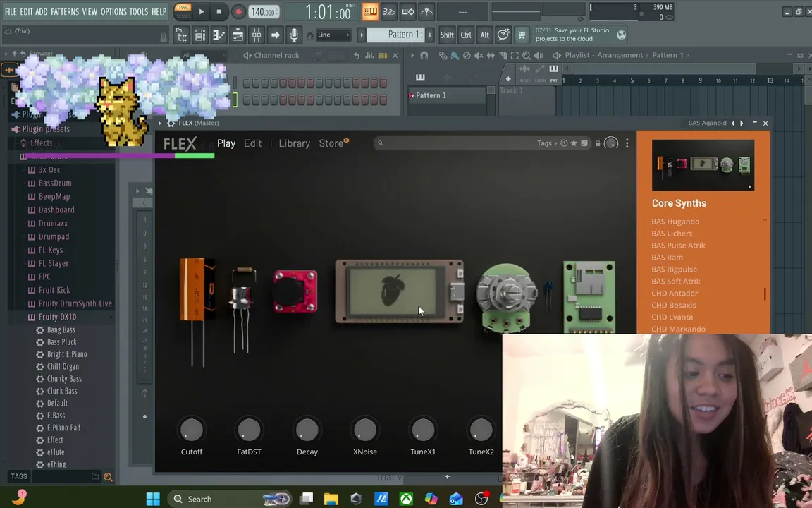Toggle Channel rack step sequencer icon
The image size is (812, 508).
pos(383,55)
